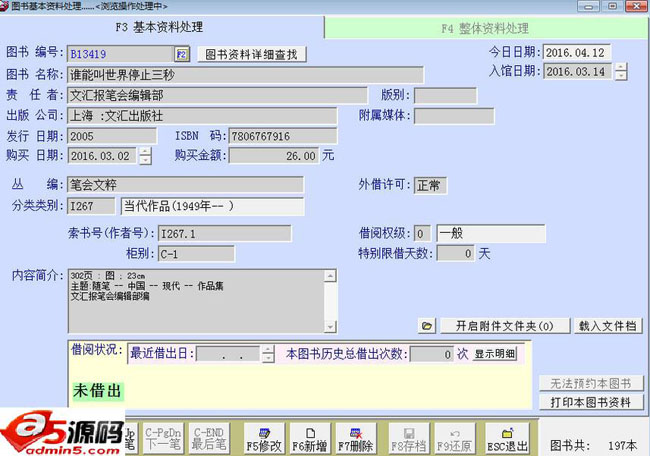Image resolution: width=650 pixels, height=456 pixels.
Task: Maximize the window
Action: tap(612, 6)
